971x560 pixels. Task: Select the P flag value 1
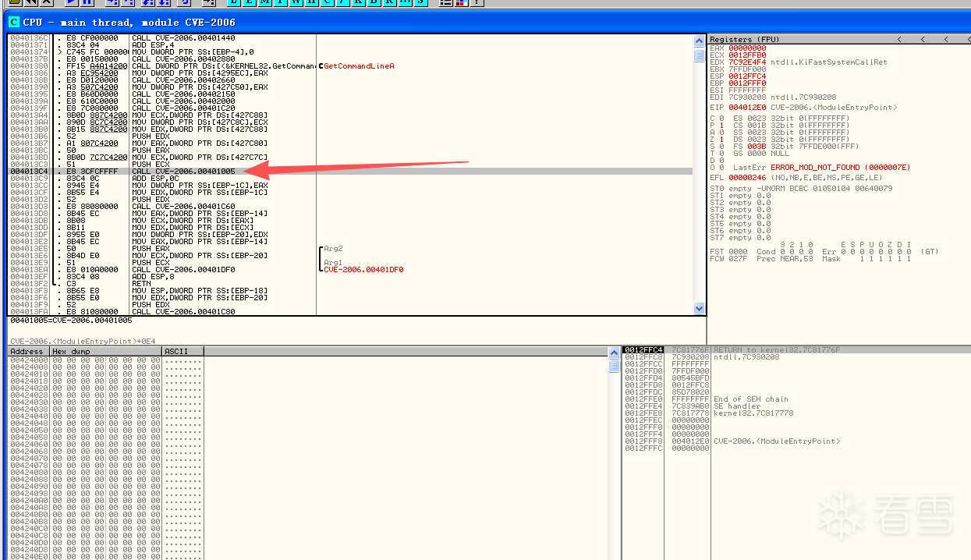pos(721,126)
